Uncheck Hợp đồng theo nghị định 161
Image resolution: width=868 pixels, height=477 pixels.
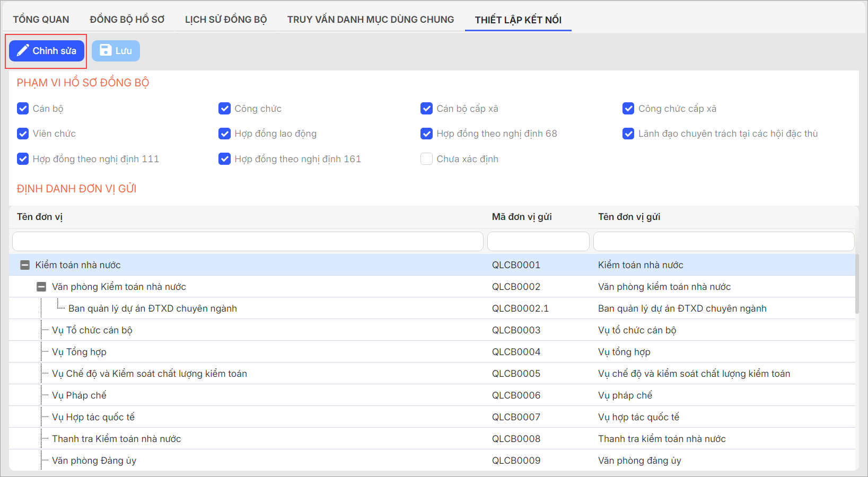[225, 159]
